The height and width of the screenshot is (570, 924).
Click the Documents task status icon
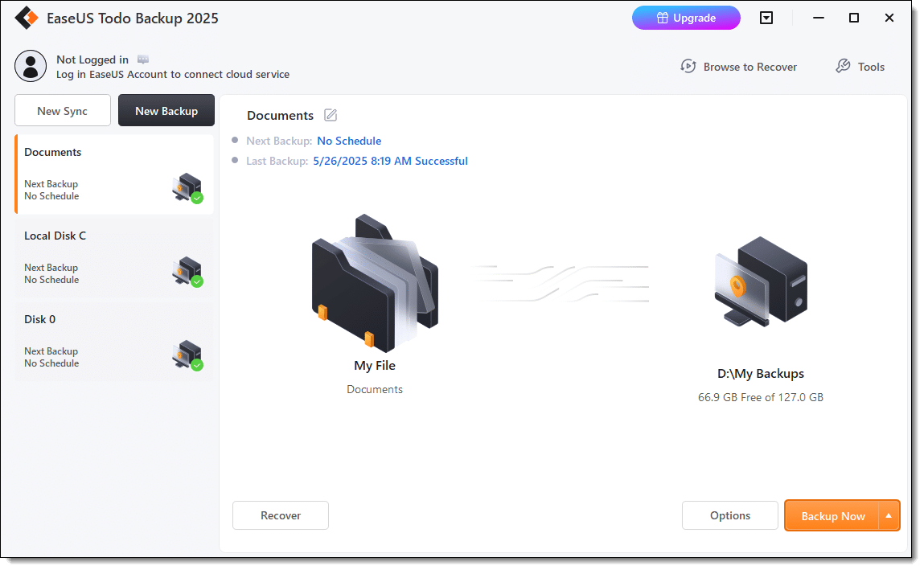tap(187, 188)
